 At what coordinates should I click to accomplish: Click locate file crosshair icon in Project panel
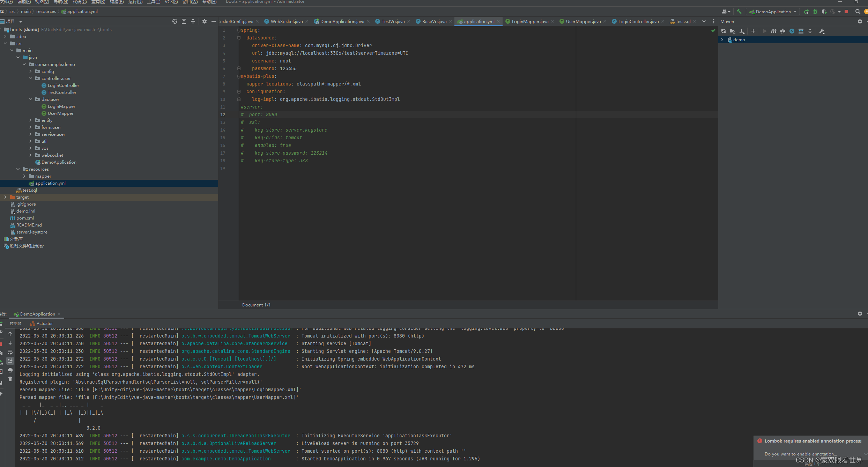[175, 21]
